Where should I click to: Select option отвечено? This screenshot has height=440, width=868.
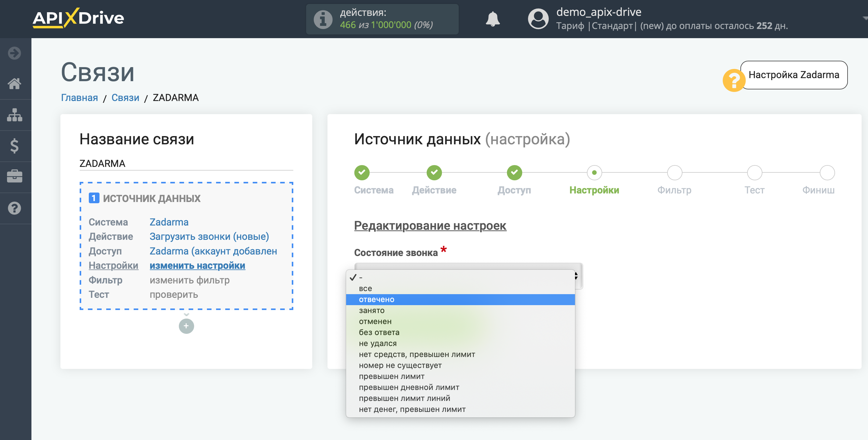click(x=460, y=300)
